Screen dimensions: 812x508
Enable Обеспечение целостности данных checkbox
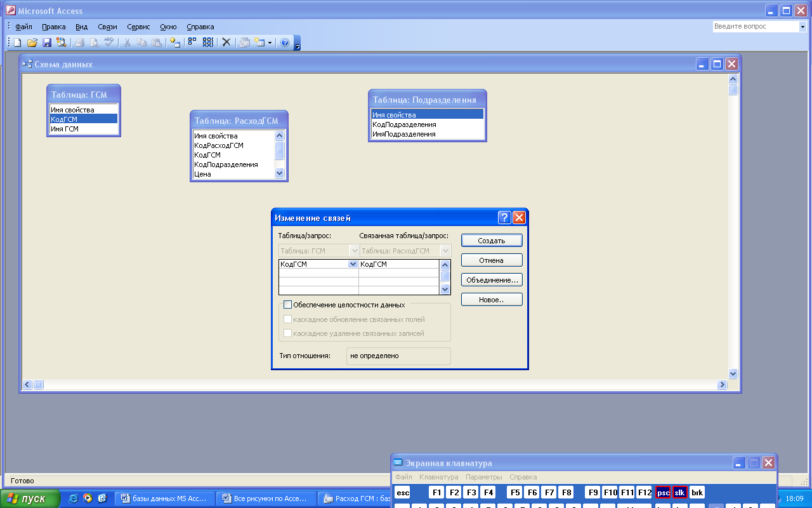[287, 305]
